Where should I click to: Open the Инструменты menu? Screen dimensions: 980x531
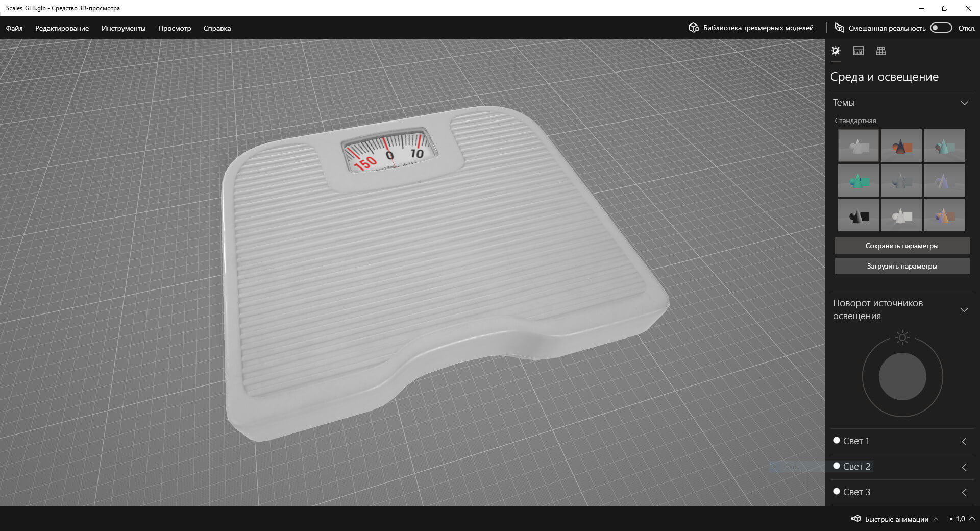(x=123, y=28)
